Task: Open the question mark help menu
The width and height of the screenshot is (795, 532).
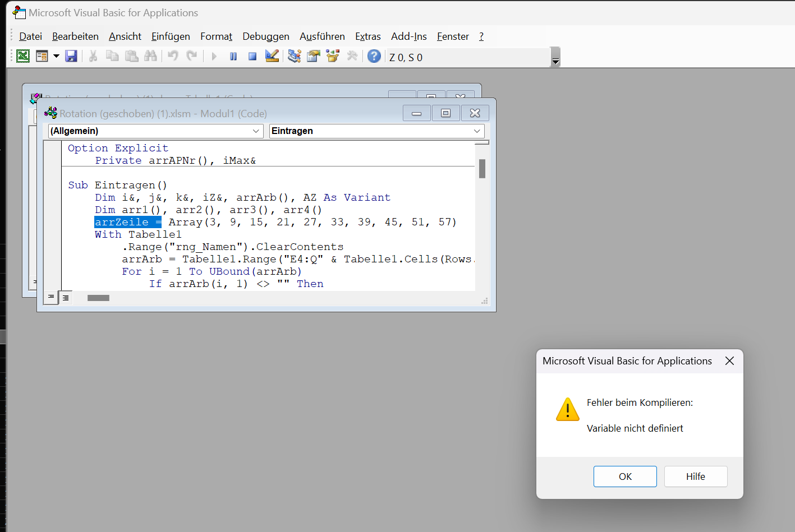Action: [481, 36]
